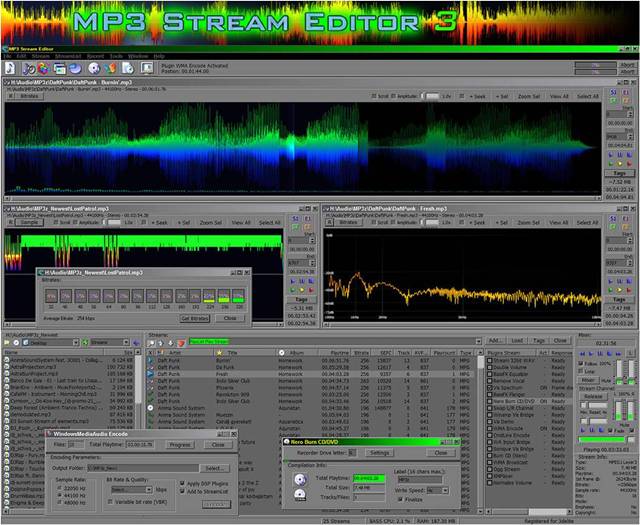This screenshot has height=525, width=640.
Task: Click Start spinner in Burnin' window
Action: [630, 115]
